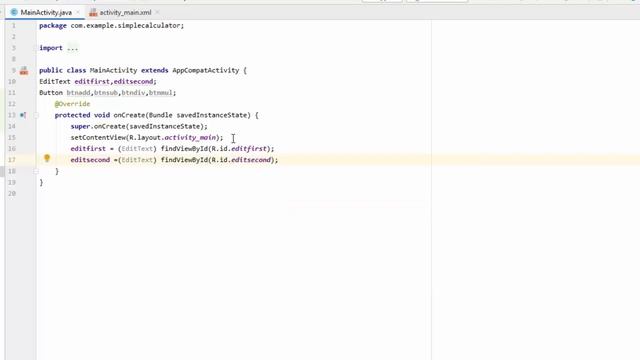Click 'findViewById' call on line 17
The image size is (640, 360).
coord(184,160)
